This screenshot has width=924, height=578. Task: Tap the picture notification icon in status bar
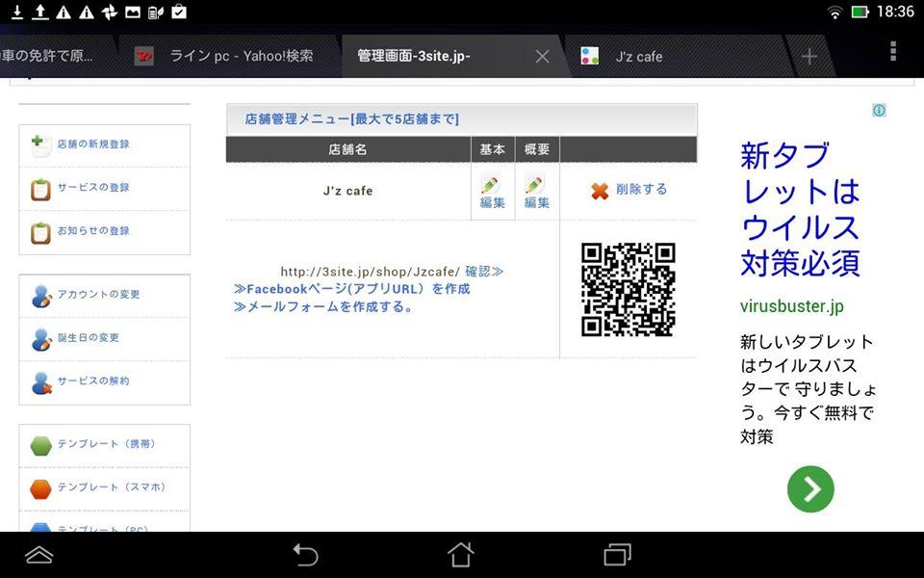133,12
